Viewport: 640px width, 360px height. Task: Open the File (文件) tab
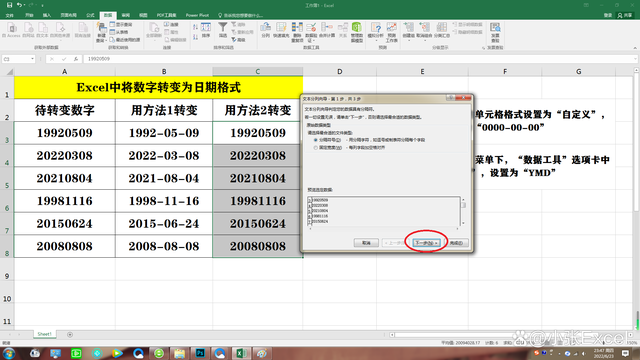tap(9, 15)
